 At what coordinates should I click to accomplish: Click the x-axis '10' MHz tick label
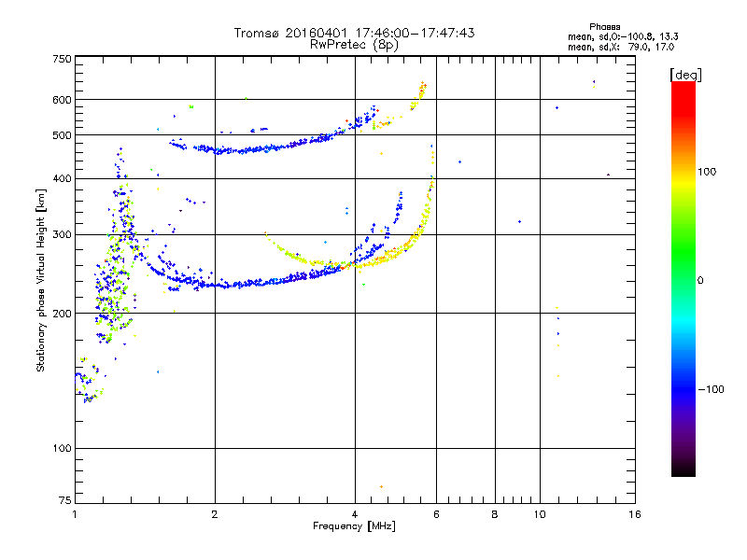click(540, 514)
